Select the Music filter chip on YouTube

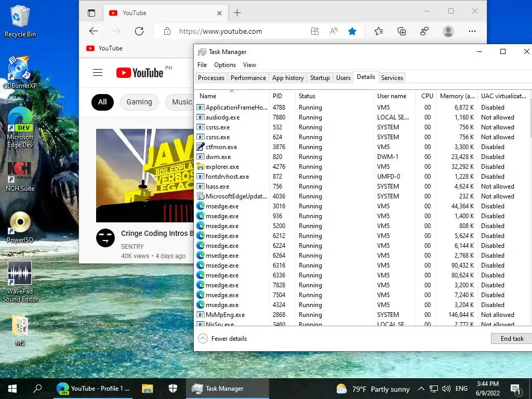point(180,102)
